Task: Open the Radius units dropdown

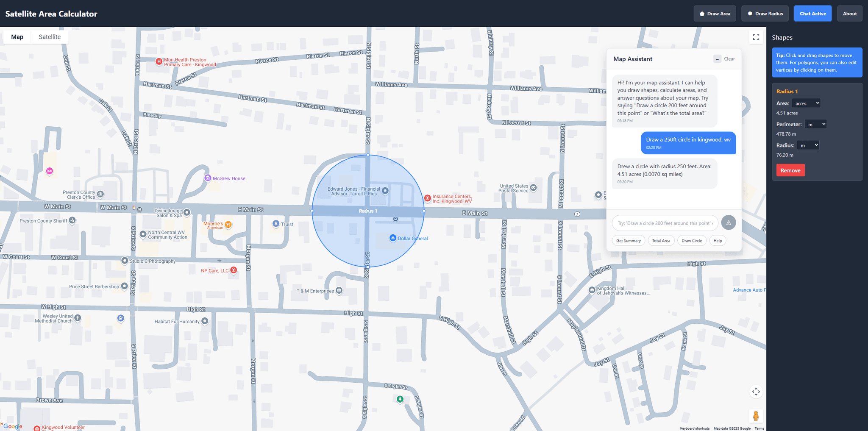Action: 808,145
